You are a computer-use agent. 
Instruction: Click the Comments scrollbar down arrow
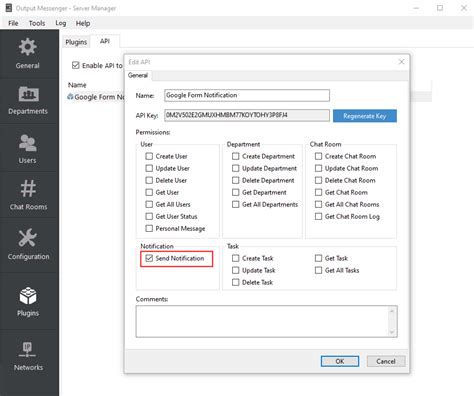tap(392, 332)
